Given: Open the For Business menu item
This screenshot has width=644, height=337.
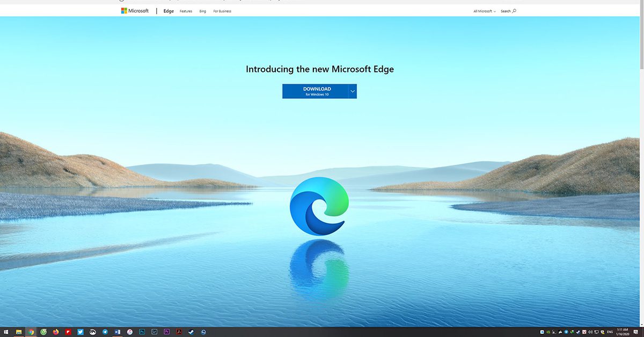Looking at the screenshot, I should [222, 11].
